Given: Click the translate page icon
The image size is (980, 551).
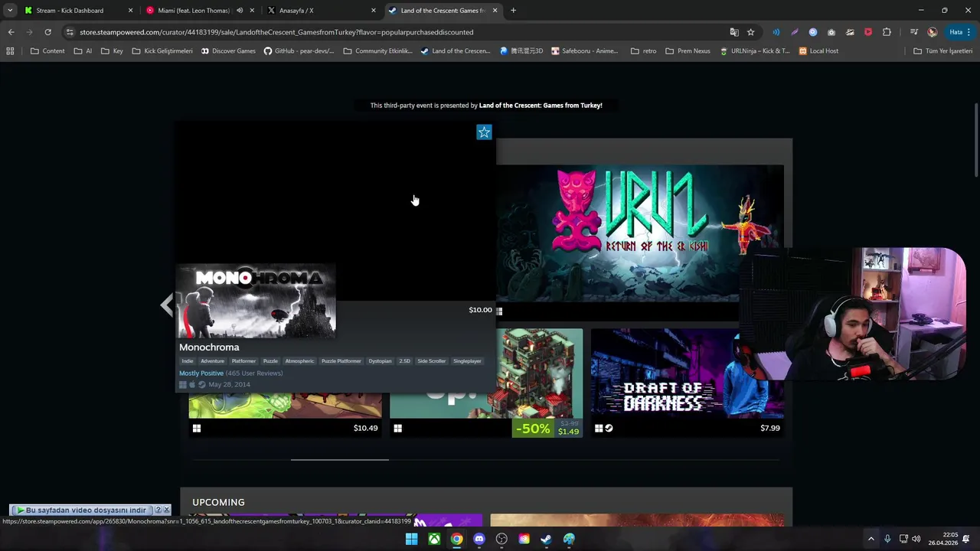Looking at the screenshot, I should [x=734, y=32].
